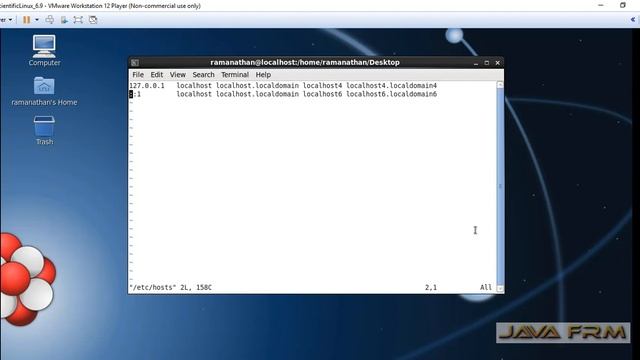640x360 pixels.
Task: Open the Player menu dropdown
Action: click(x=6, y=20)
